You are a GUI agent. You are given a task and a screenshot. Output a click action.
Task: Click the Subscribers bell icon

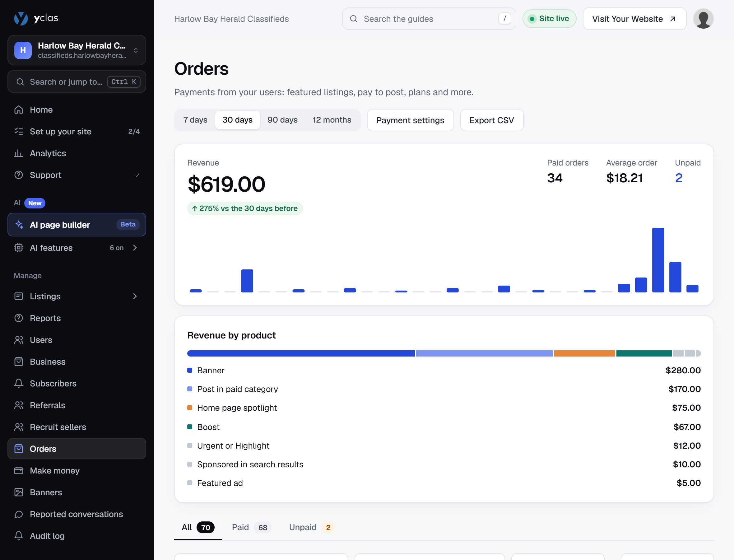(x=19, y=383)
